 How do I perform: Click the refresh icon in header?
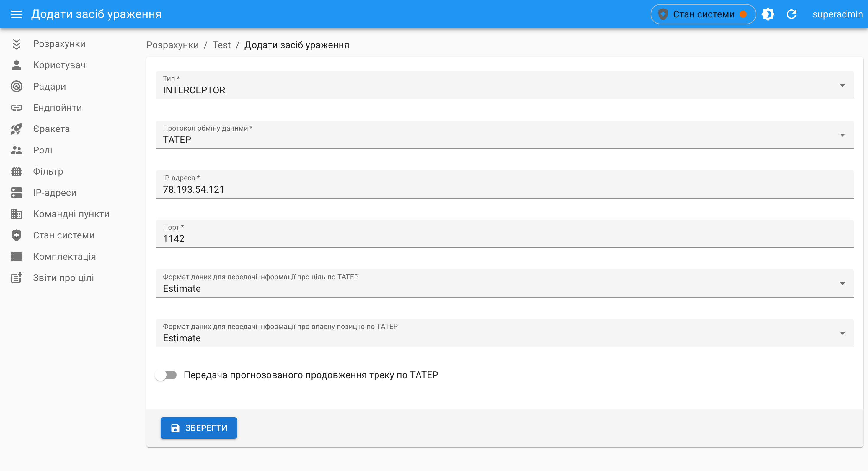pyautogui.click(x=792, y=14)
